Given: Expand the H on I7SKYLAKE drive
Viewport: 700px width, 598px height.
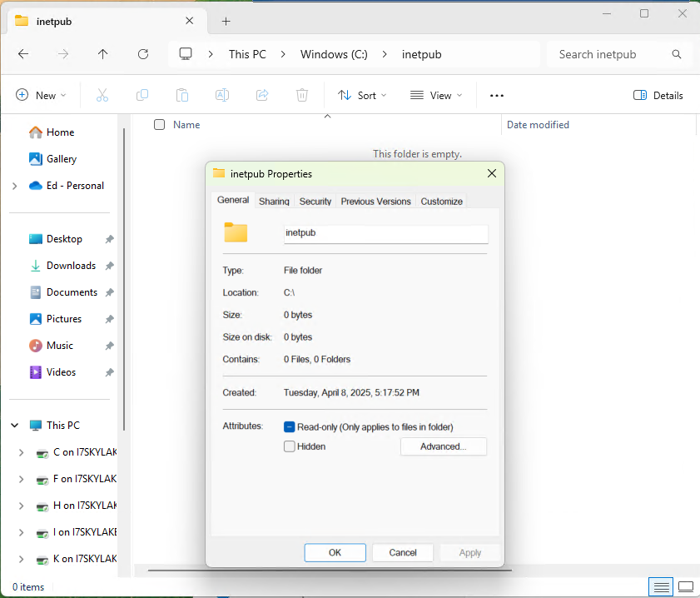Looking at the screenshot, I should coord(21,506).
